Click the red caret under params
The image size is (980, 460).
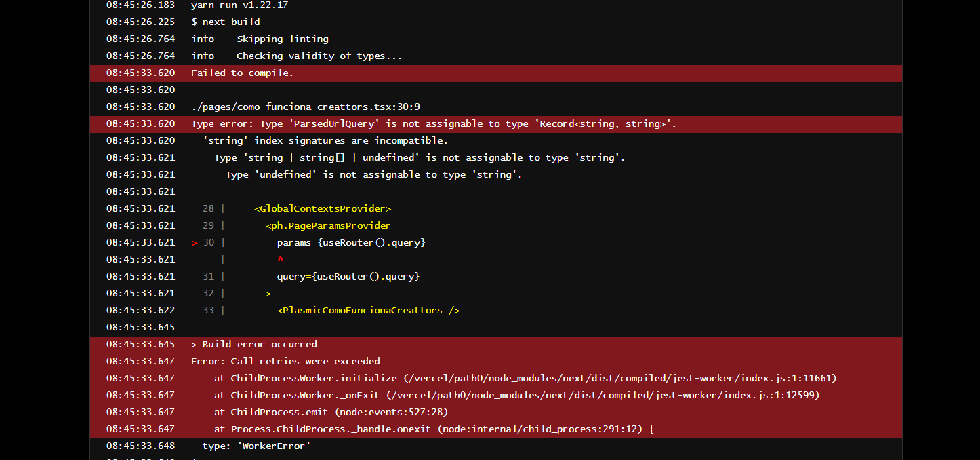coord(280,260)
